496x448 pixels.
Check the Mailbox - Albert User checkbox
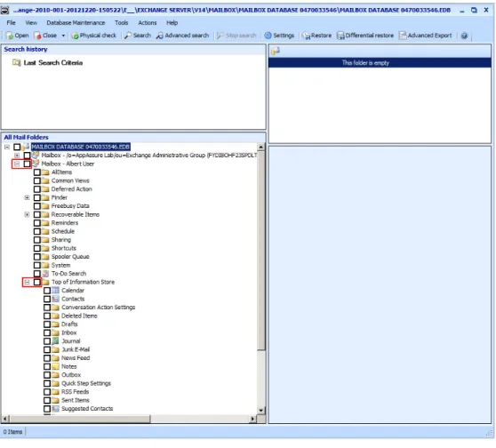coord(28,164)
